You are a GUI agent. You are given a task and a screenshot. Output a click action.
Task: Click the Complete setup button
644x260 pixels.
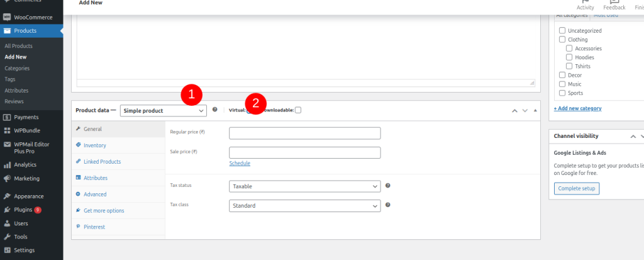(x=577, y=188)
